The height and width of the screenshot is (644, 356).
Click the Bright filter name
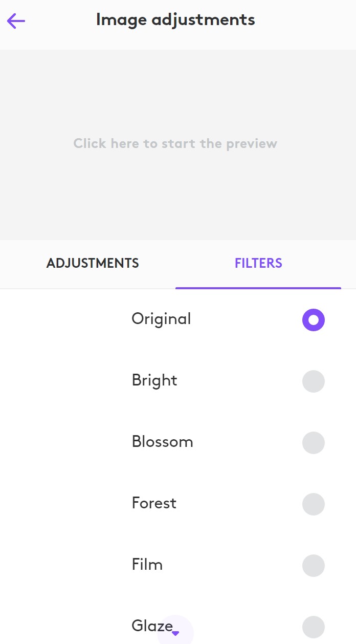tap(154, 380)
